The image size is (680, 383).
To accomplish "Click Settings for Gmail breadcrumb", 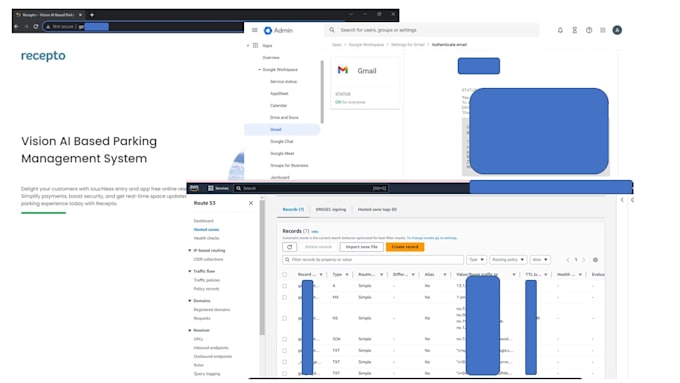I will click(x=408, y=45).
